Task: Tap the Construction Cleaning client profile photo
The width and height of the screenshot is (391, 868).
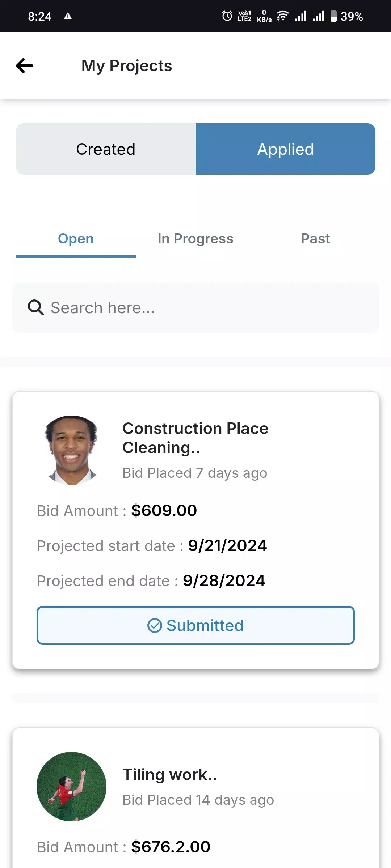Action: 72,450
